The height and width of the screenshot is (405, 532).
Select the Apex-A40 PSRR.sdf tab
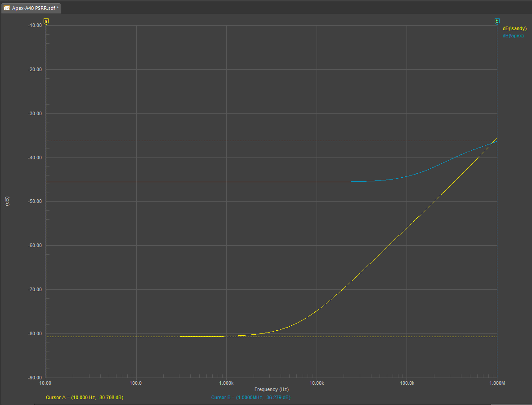click(x=31, y=8)
